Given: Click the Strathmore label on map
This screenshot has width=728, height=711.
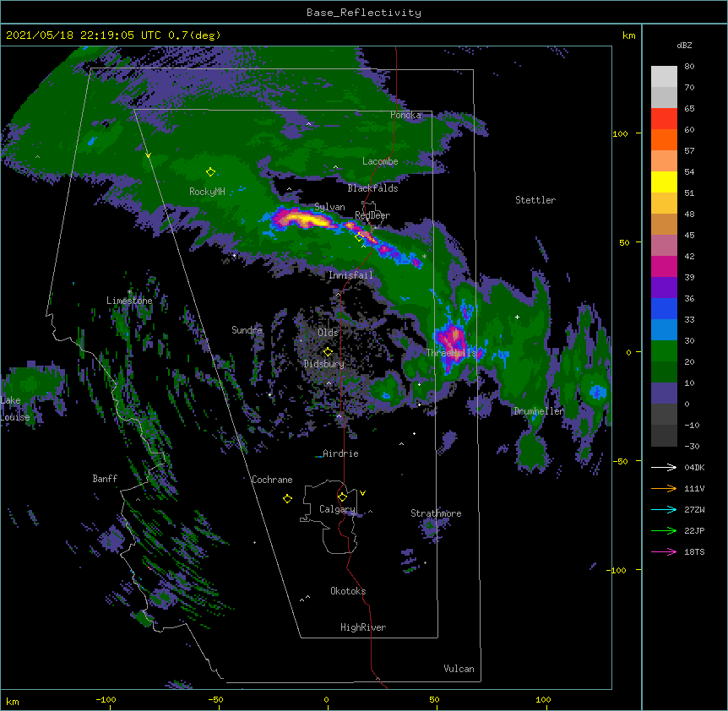Looking at the screenshot, I should coord(436,513).
